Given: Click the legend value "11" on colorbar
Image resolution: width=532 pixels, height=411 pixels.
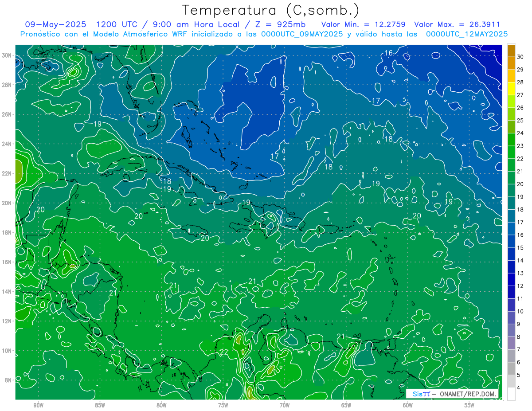Looking at the screenshot, I should [x=520, y=299].
